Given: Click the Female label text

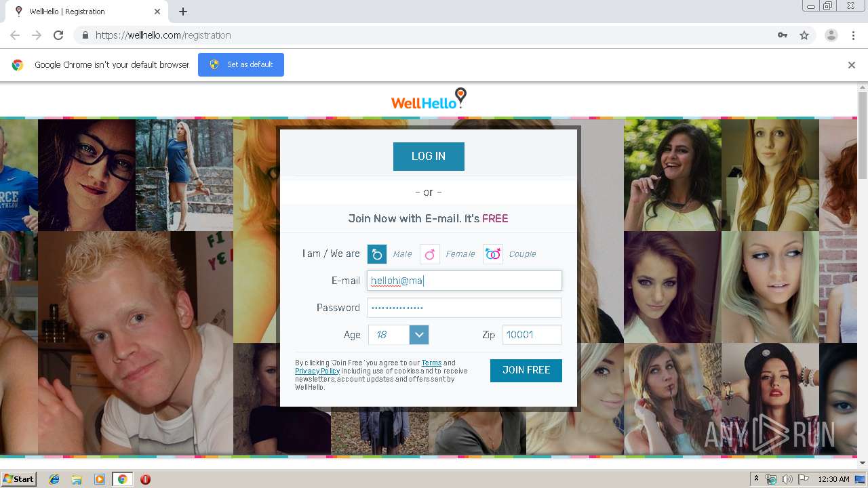Looking at the screenshot, I should [460, 254].
